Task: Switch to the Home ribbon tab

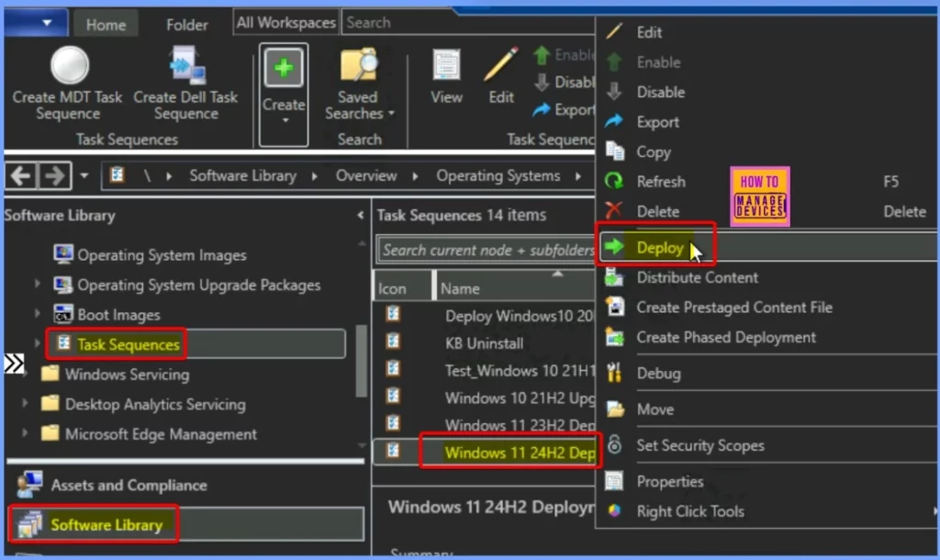Action: (x=106, y=25)
